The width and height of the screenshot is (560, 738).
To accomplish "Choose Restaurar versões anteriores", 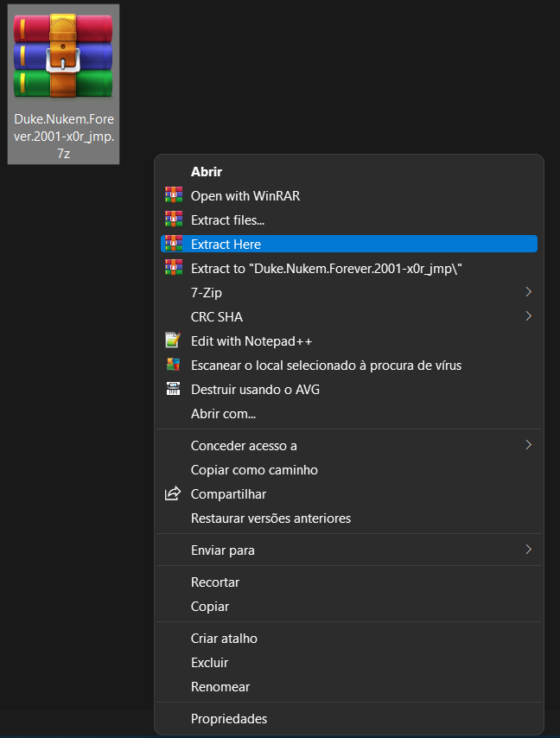I will [270, 519].
